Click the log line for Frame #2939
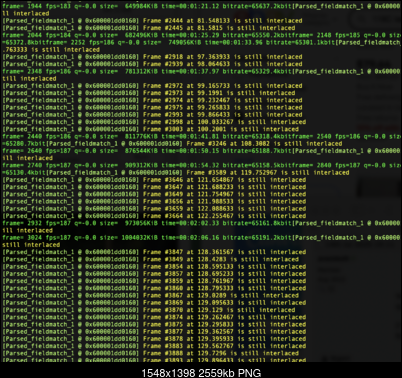This screenshot has height=378, width=402. [x=152, y=64]
